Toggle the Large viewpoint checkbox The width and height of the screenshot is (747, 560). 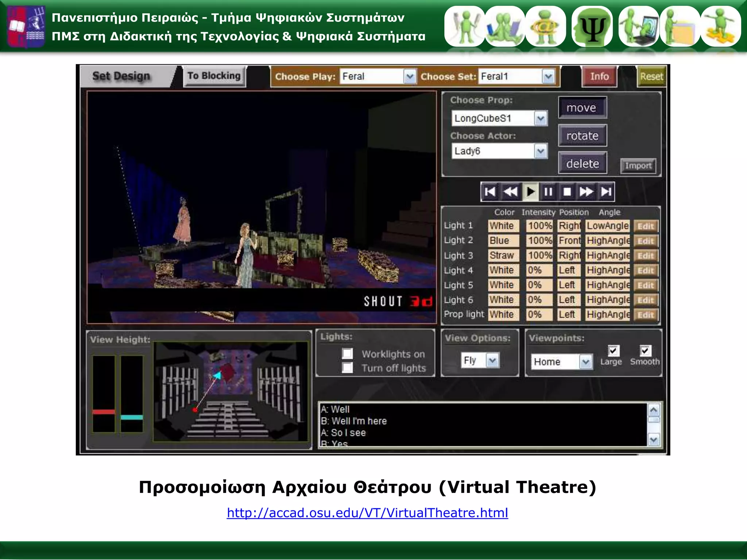613,351
